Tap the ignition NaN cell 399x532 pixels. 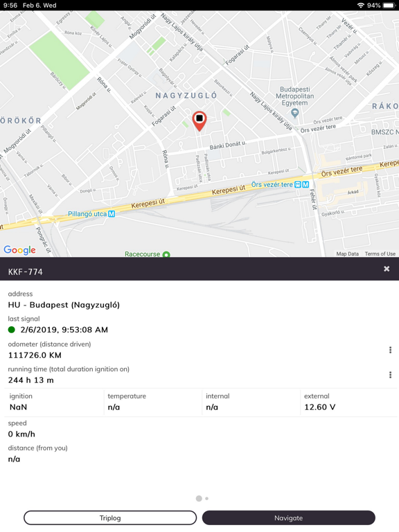pos(54,402)
